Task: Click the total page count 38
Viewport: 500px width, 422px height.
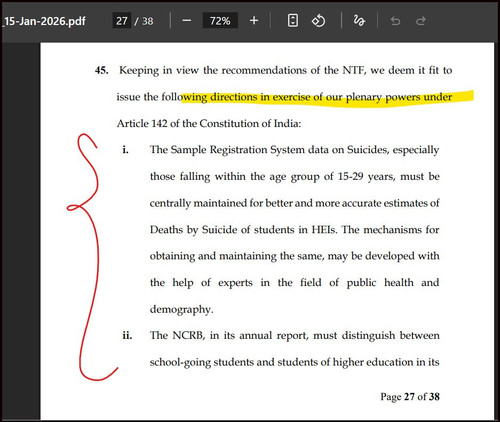Action: coord(148,21)
